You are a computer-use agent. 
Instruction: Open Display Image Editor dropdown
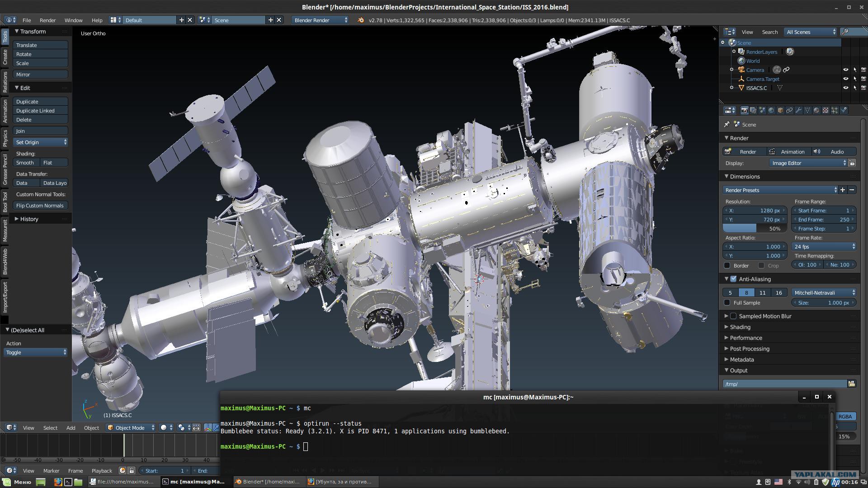pos(808,163)
